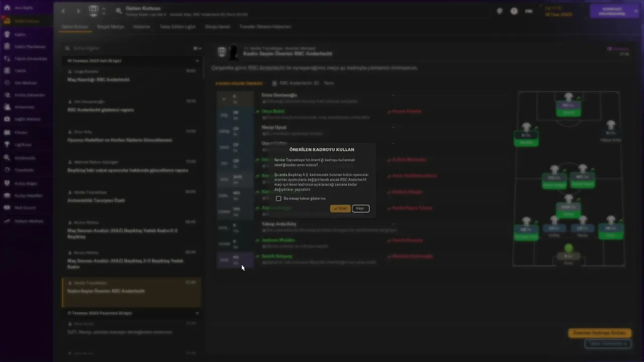Open the Lig/Kupa trophy icon in sidebar
This screenshot has width=644, height=362.
[x=7, y=144]
